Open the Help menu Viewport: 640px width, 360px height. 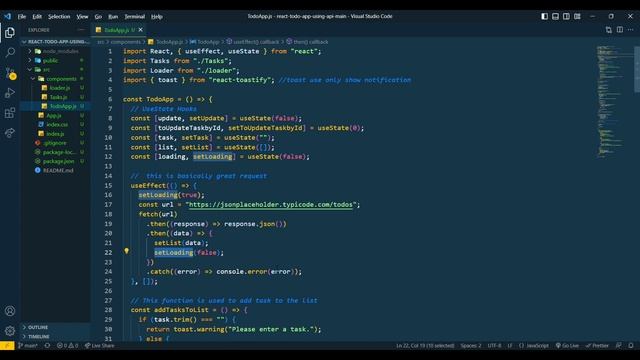(x=157, y=16)
